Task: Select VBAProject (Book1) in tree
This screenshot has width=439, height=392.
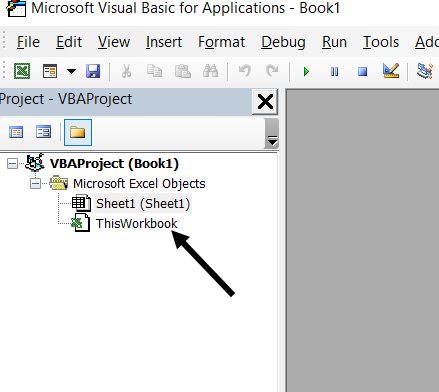Action: click(x=114, y=164)
